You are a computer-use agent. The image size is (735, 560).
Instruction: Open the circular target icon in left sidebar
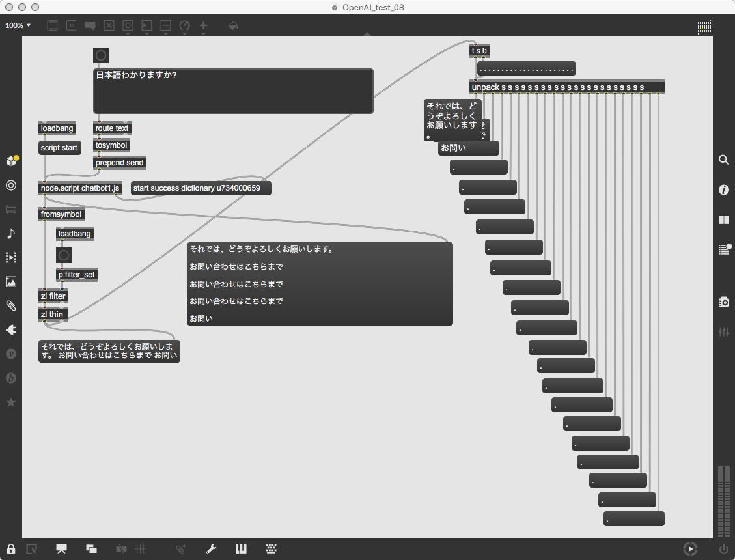coord(11,186)
